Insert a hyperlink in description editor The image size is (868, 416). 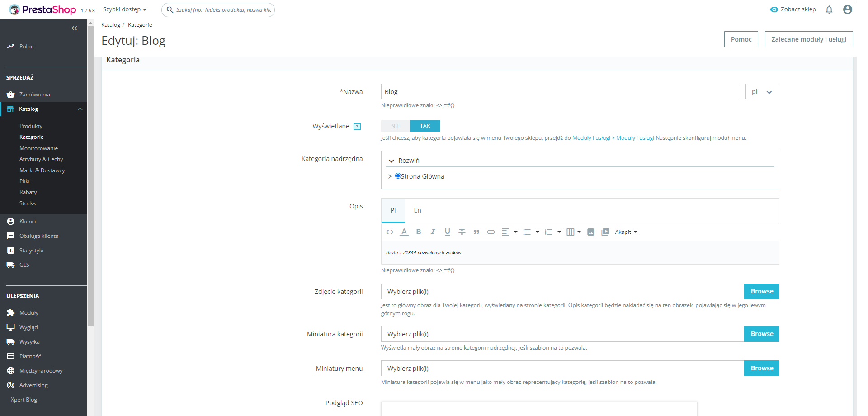pyautogui.click(x=491, y=232)
